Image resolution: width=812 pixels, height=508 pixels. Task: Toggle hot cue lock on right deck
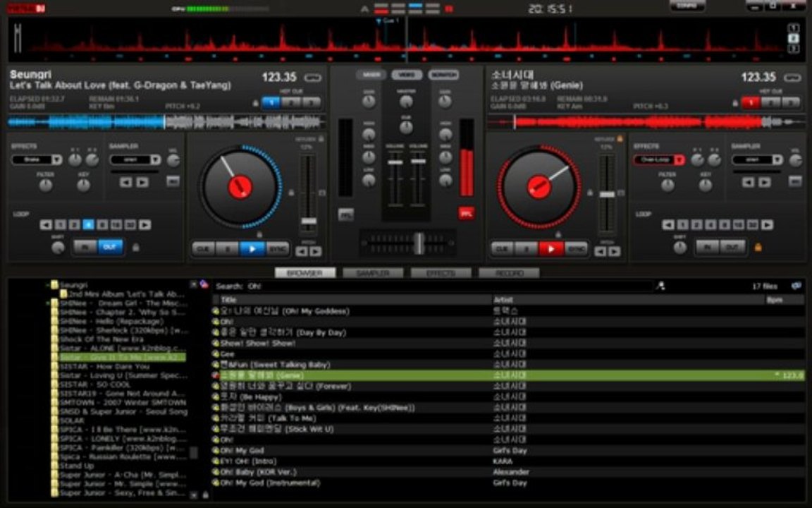click(735, 103)
